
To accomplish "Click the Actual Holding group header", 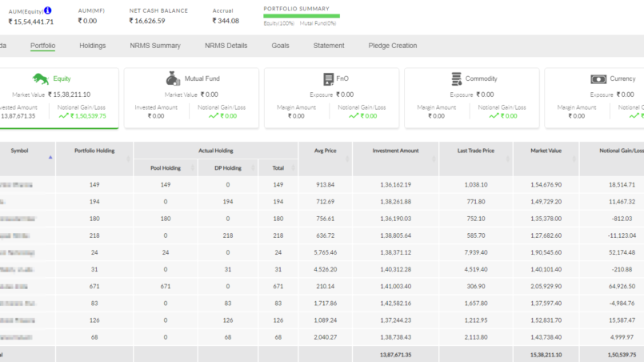I will point(216,151).
